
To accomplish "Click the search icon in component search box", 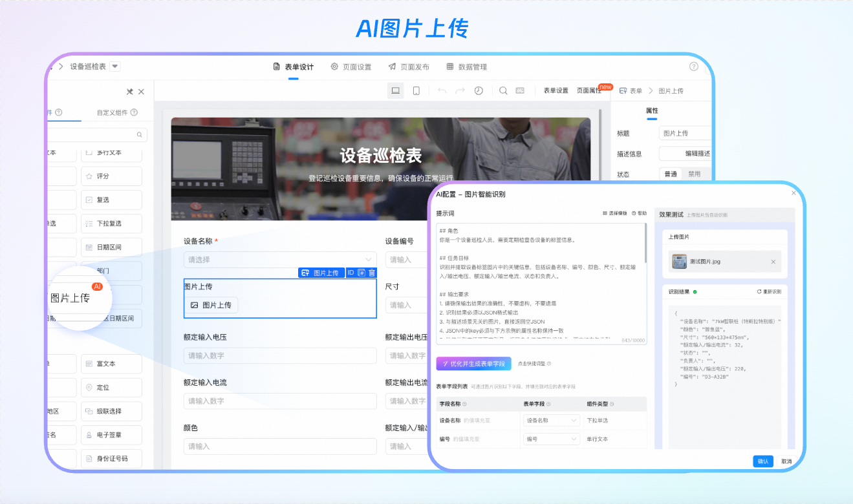I will point(139,135).
